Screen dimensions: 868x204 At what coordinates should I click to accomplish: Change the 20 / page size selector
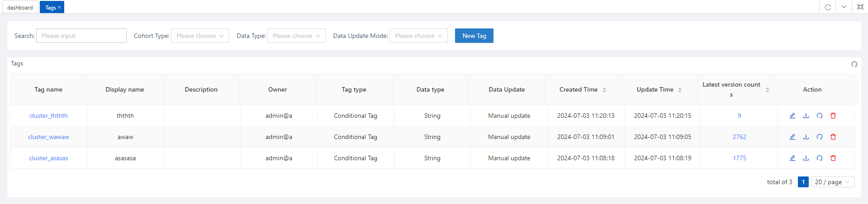[833, 182]
